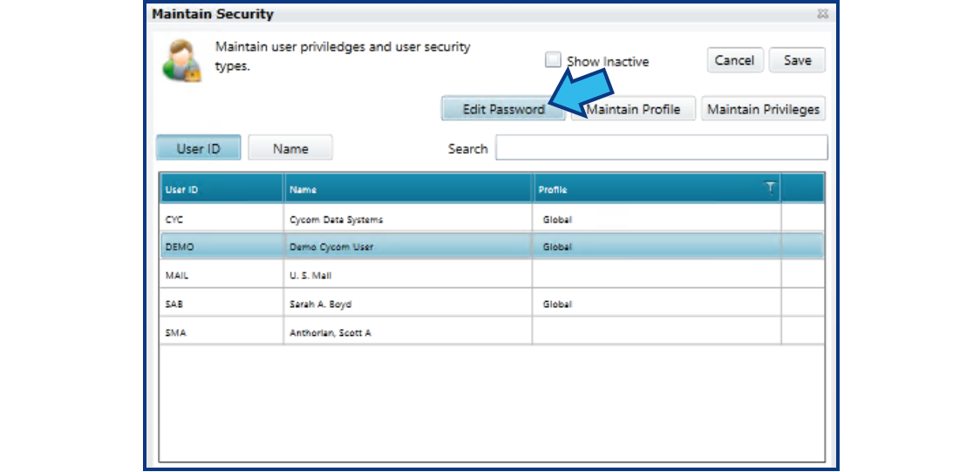Click Global profile cell in DEMO row
This screenshot has height=472, width=980.
pyautogui.click(x=657, y=246)
